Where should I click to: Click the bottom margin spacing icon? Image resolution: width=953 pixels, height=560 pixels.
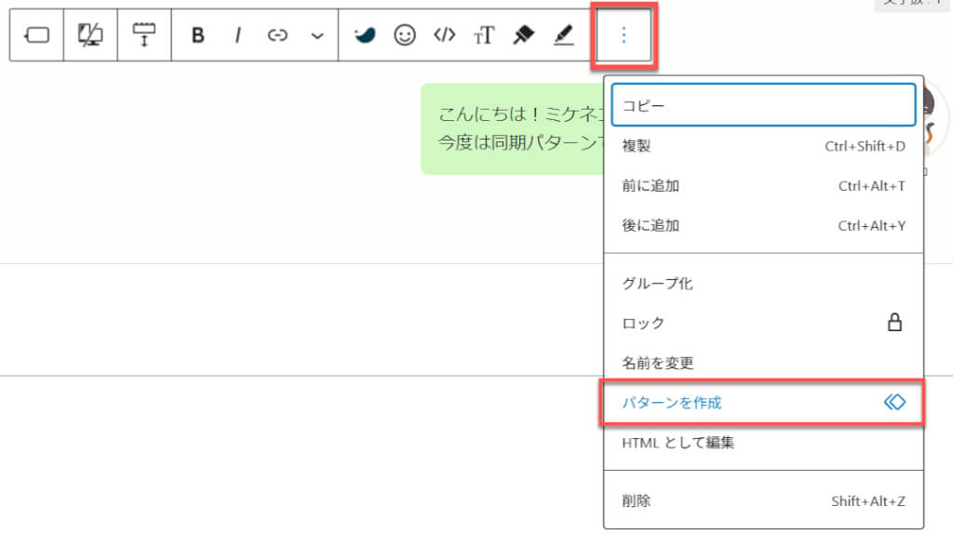tap(144, 35)
